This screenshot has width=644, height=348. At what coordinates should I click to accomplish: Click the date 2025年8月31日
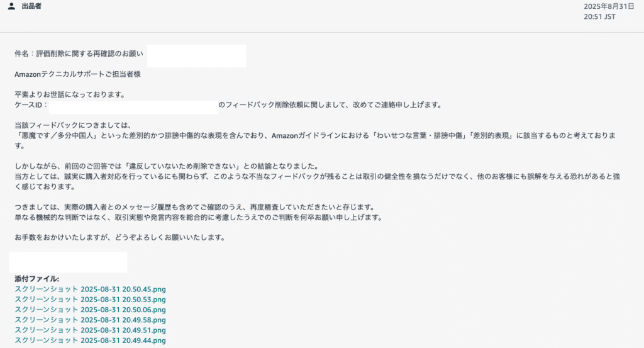(609, 6)
